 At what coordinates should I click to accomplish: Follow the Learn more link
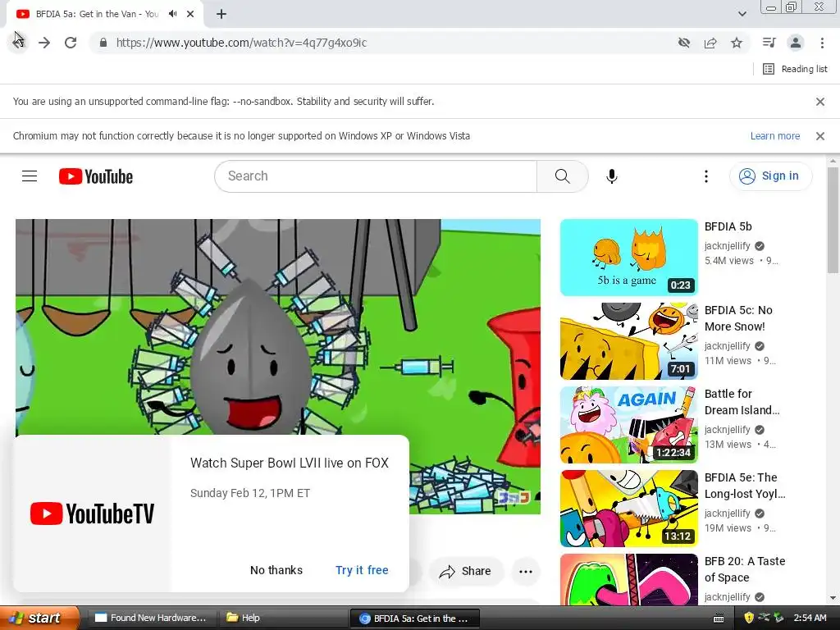(x=774, y=136)
